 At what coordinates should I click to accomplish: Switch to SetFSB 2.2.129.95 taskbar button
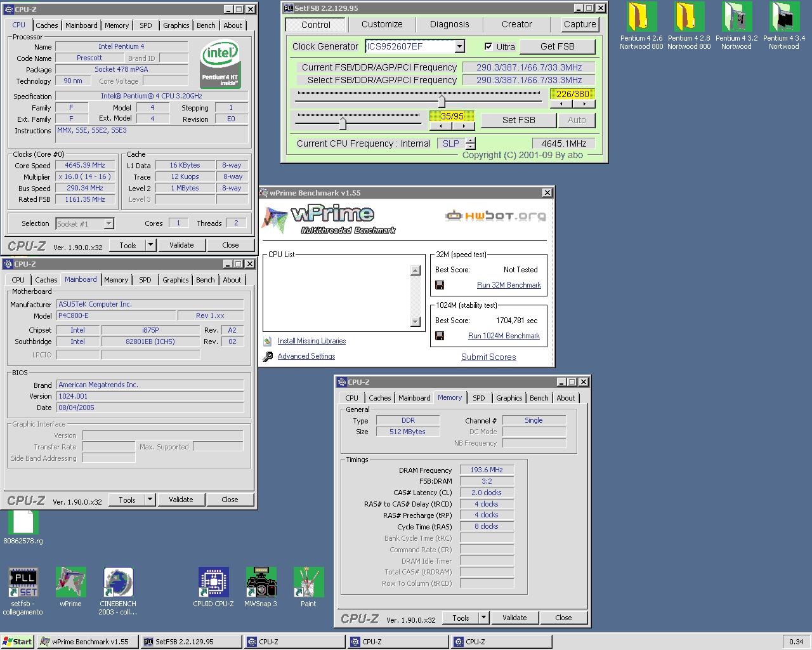tap(191, 642)
